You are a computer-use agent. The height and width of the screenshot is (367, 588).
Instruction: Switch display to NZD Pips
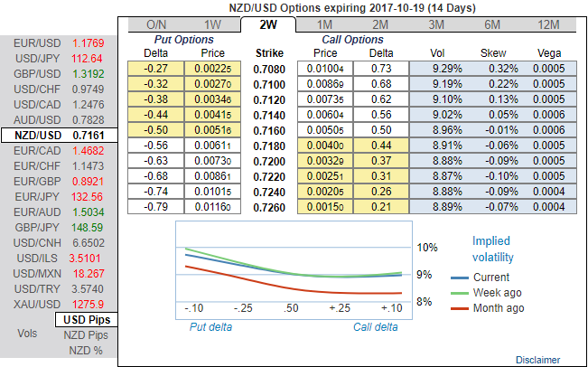86,334
